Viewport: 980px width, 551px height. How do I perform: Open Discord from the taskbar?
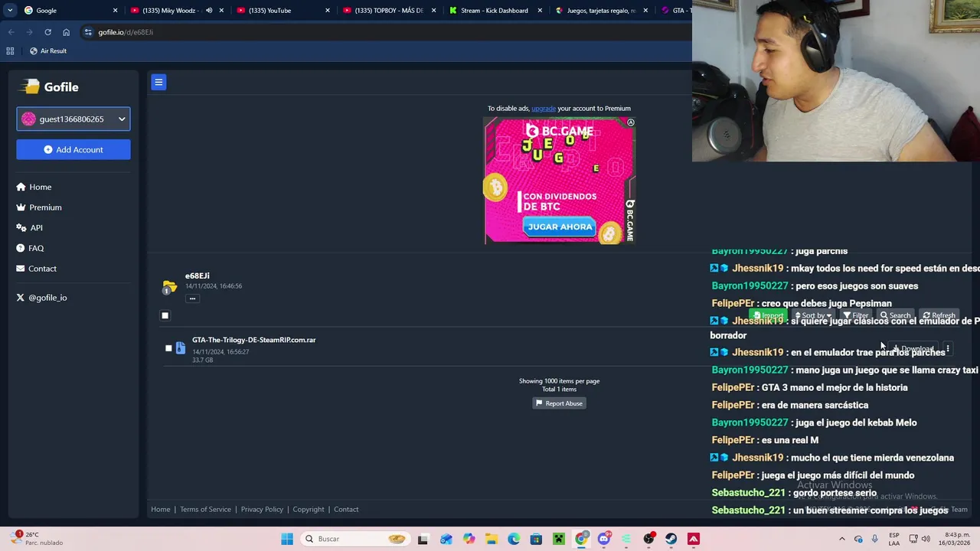604,539
